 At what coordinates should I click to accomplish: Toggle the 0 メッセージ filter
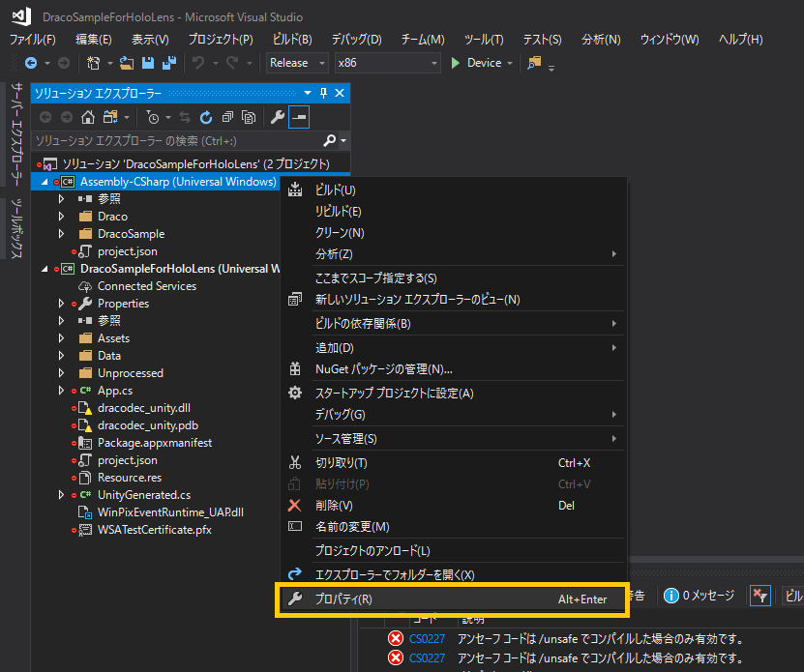coord(700,595)
